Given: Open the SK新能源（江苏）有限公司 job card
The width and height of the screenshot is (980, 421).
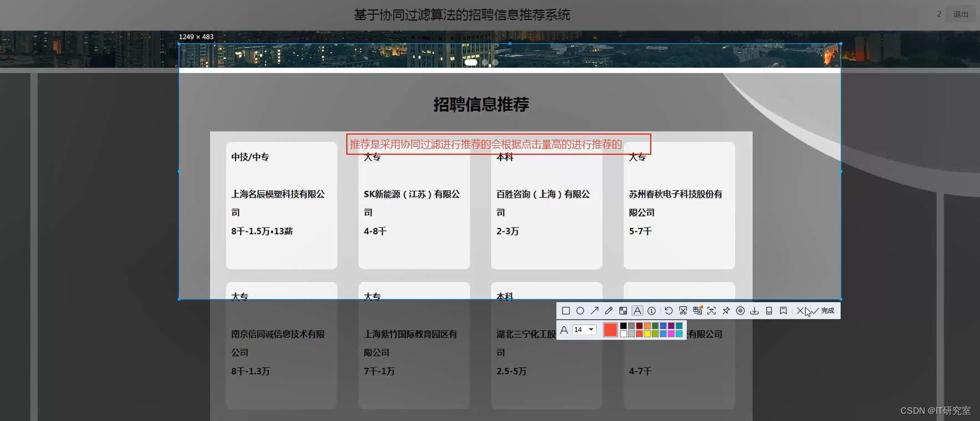Looking at the screenshot, I should click(x=414, y=205).
